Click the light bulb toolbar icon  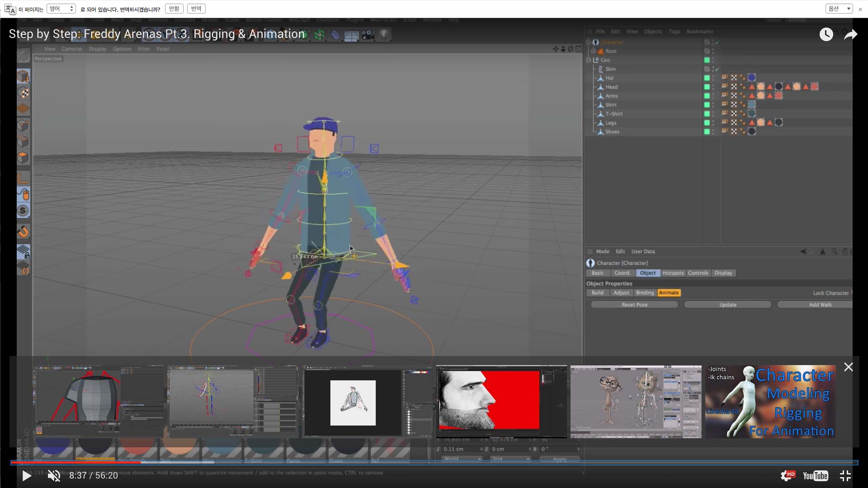coord(384,35)
